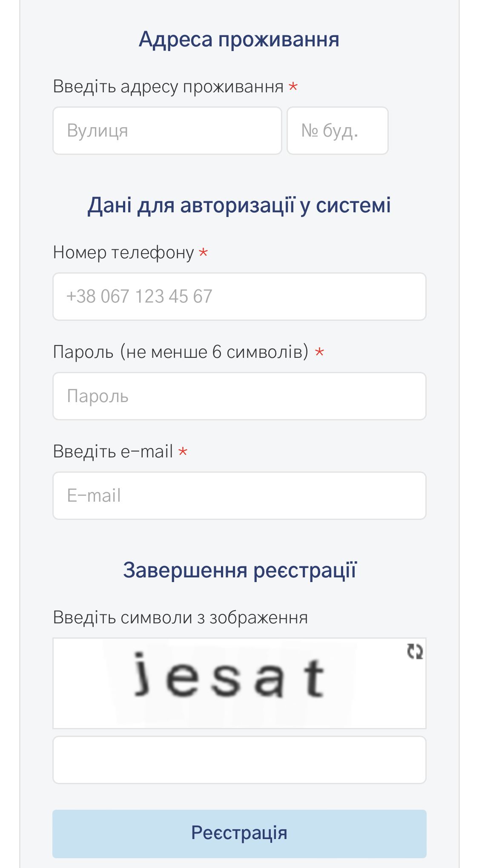Click the red asterisk next to Номер телефону
Screen dimensions: 479x868
click(204, 253)
